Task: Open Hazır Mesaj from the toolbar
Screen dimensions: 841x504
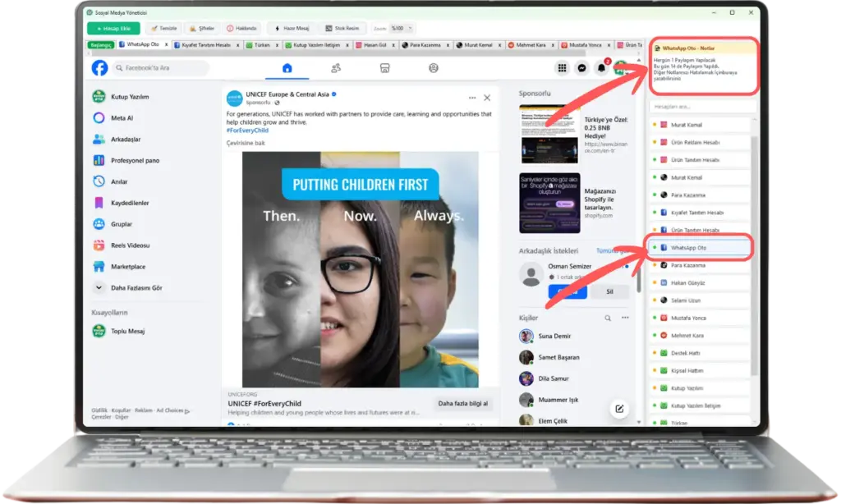Action: (x=292, y=29)
